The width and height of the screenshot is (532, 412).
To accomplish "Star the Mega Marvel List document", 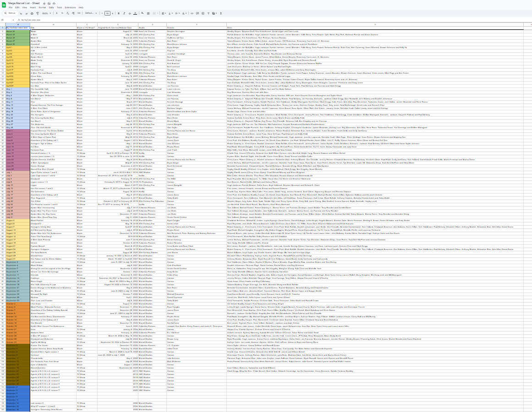I will [44, 3].
